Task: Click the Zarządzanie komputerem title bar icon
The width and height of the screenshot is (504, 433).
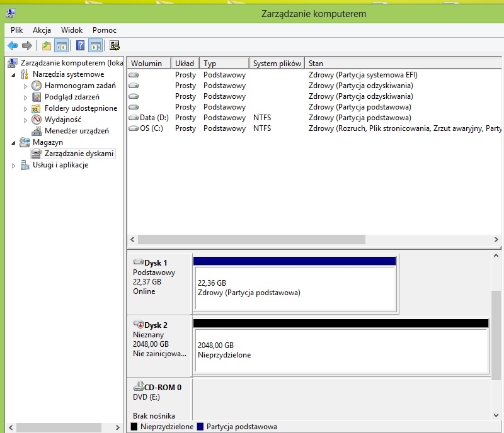Action: tap(10, 13)
